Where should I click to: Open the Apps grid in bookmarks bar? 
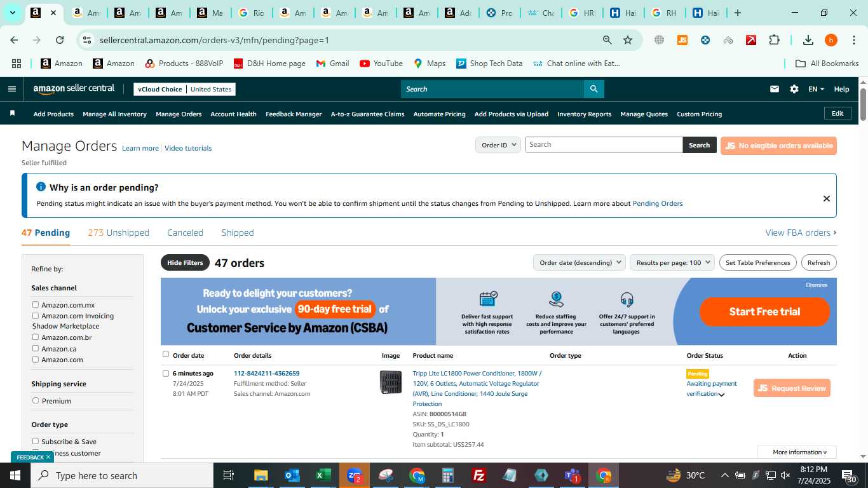(17, 64)
